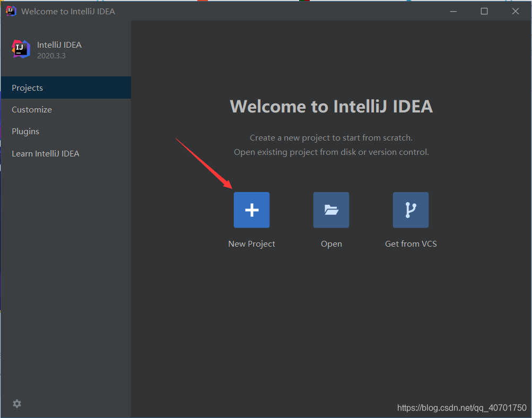
Task: Click the Open folder icon
Action: click(331, 210)
